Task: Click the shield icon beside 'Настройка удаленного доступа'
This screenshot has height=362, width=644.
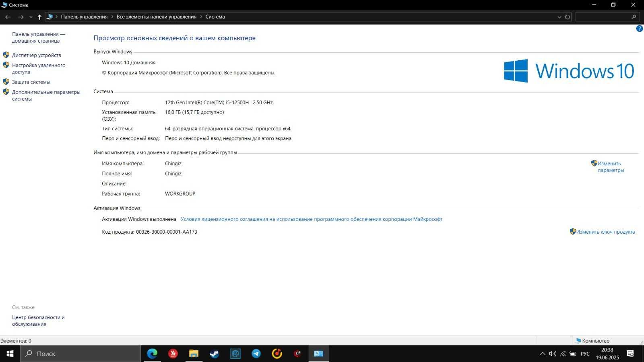Action: tap(6, 65)
